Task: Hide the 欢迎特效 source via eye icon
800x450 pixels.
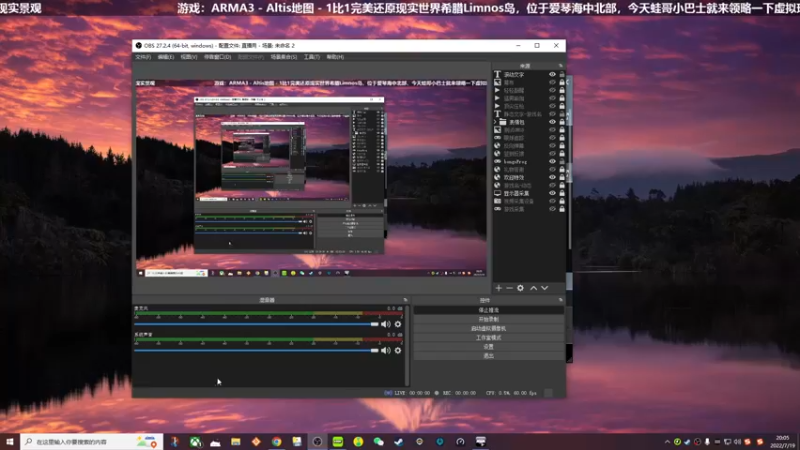Action: coord(552,178)
